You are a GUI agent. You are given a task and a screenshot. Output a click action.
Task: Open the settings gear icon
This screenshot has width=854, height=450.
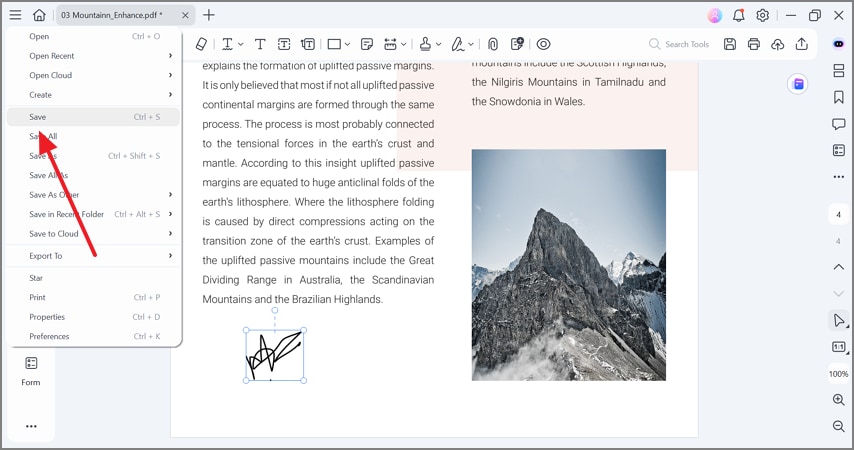(762, 15)
